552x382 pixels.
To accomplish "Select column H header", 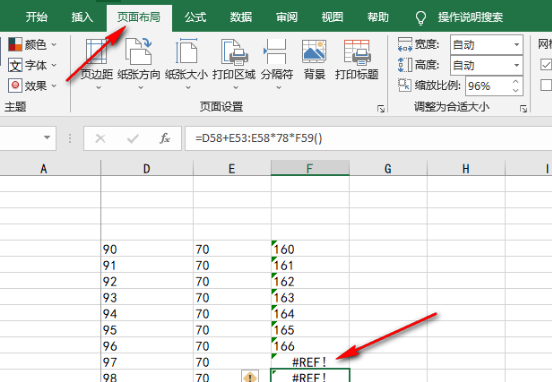I will tap(466, 168).
